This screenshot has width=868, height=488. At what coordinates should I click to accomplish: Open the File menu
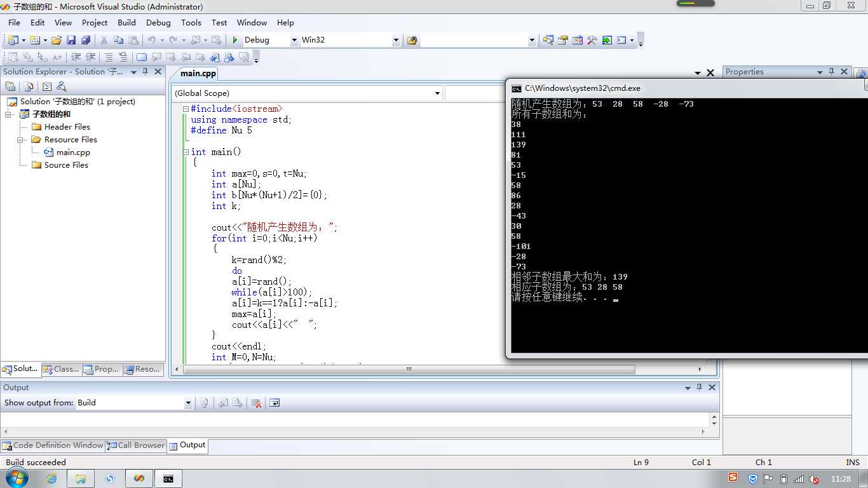click(x=14, y=22)
